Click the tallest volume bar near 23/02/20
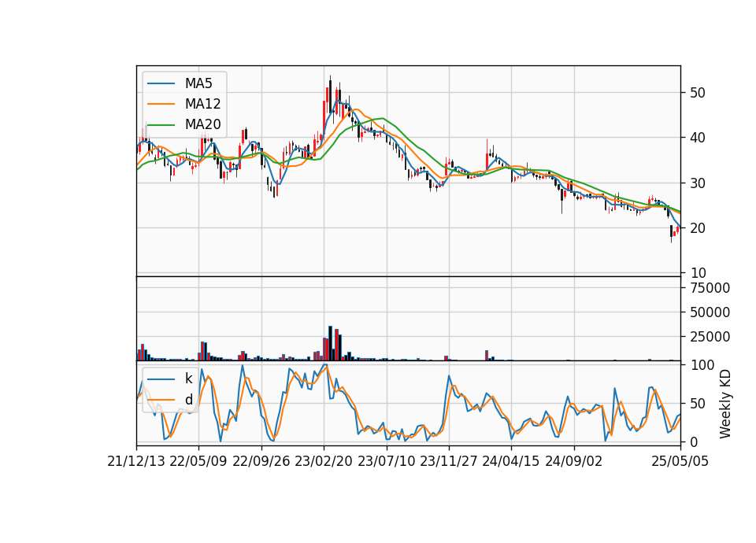This screenshot has height=543, width=756. coord(330,343)
